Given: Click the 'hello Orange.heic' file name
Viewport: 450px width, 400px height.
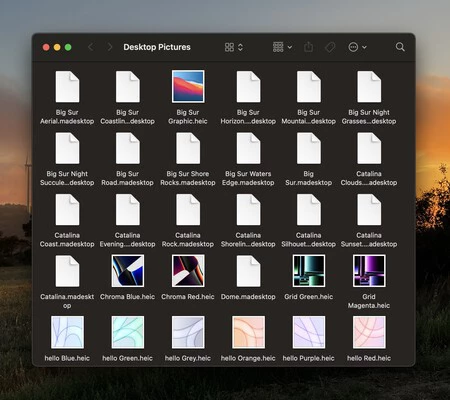Looking at the screenshot, I should click(x=248, y=358).
